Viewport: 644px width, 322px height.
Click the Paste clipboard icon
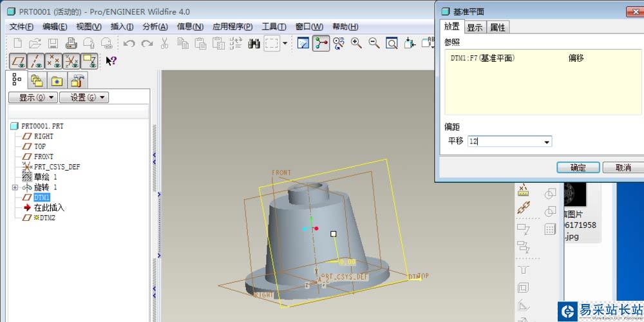pos(200,43)
